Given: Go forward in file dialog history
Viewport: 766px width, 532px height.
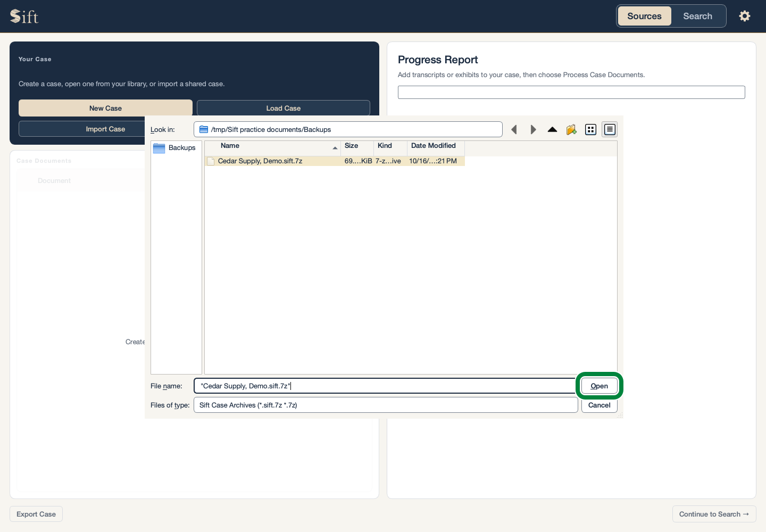Looking at the screenshot, I should pos(533,129).
